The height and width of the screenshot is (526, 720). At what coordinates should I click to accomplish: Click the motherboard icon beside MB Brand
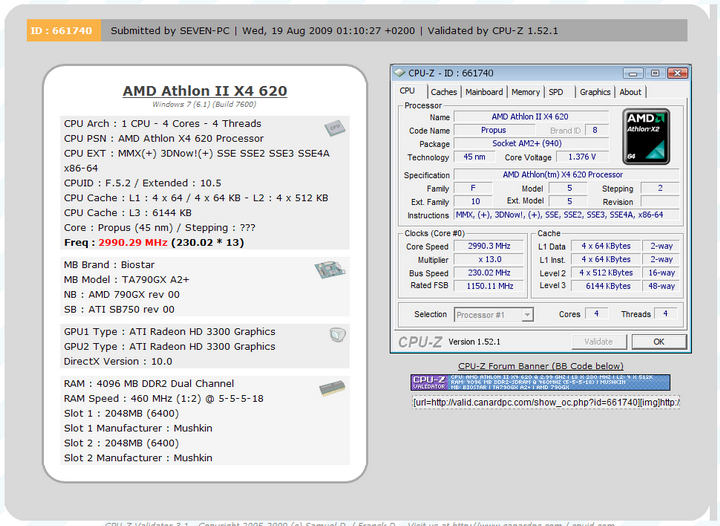[x=330, y=269]
